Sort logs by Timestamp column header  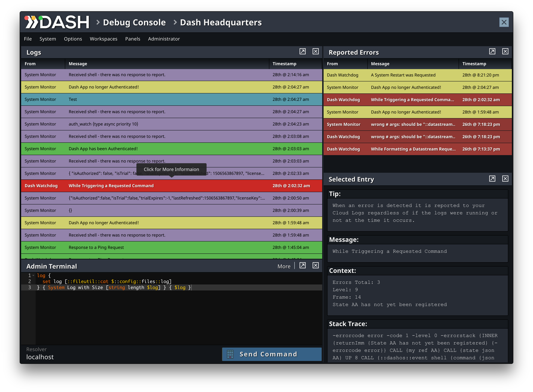pos(284,64)
